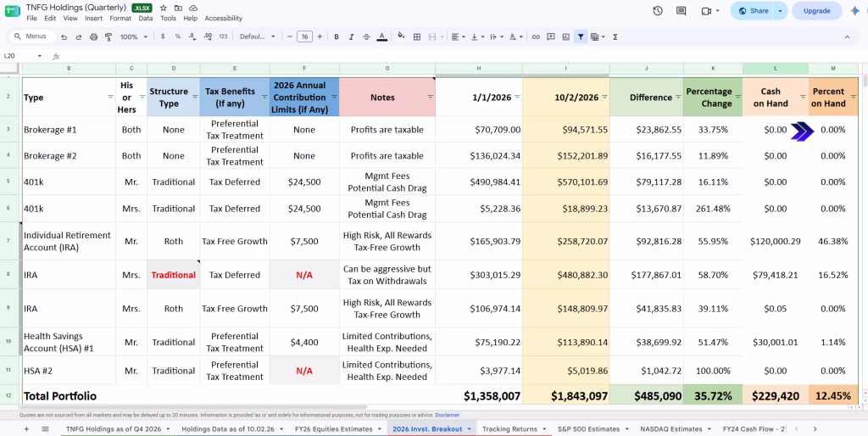Click the Insert link icon
The height and width of the screenshot is (436, 868).
click(536, 36)
